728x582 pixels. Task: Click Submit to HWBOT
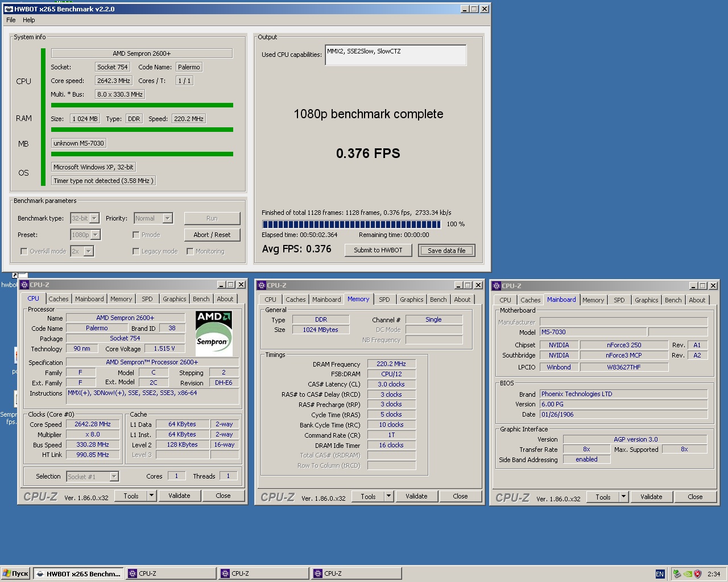click(378, 250)
